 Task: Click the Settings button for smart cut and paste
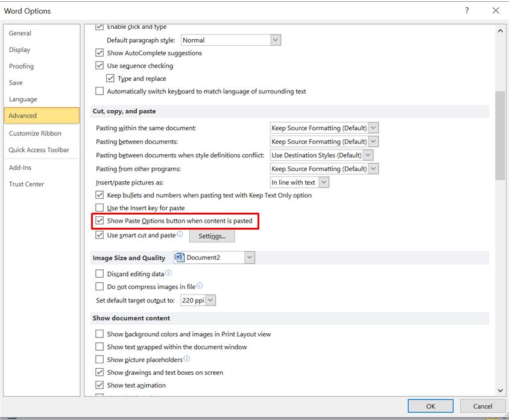212,236
